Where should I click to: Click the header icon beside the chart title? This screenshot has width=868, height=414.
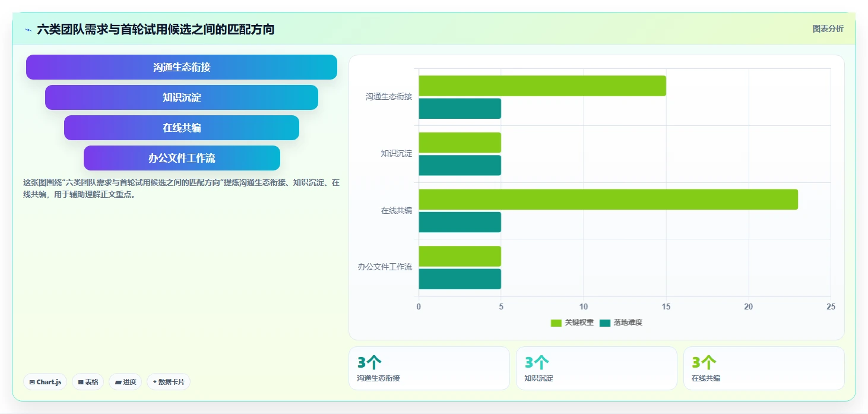click(x=28, y=29)
